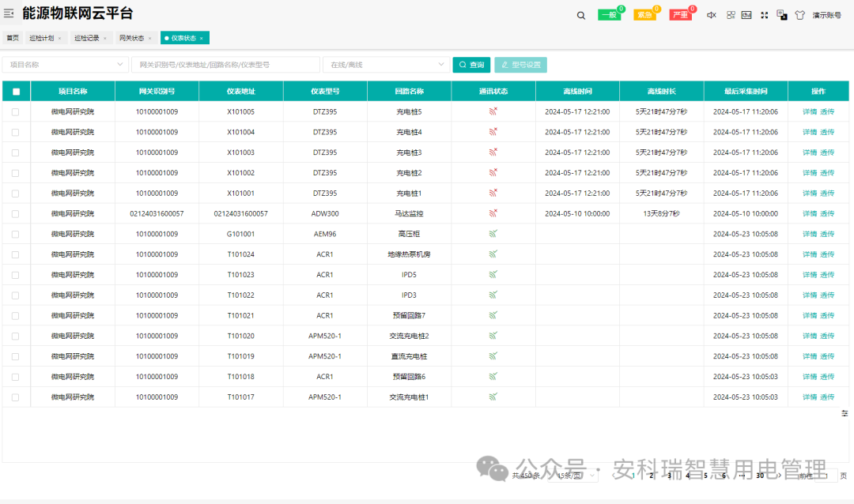This screenshot has width=854, height=504.
Task: Select the 仪表状态 tab
Action: pyautogui.click(x=183, y=38)
